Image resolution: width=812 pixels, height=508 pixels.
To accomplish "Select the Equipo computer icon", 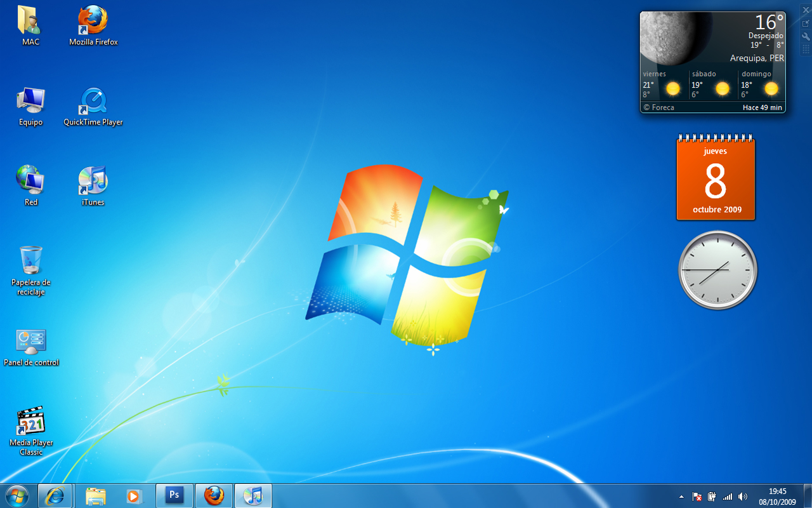I will [x=30, y=106].
